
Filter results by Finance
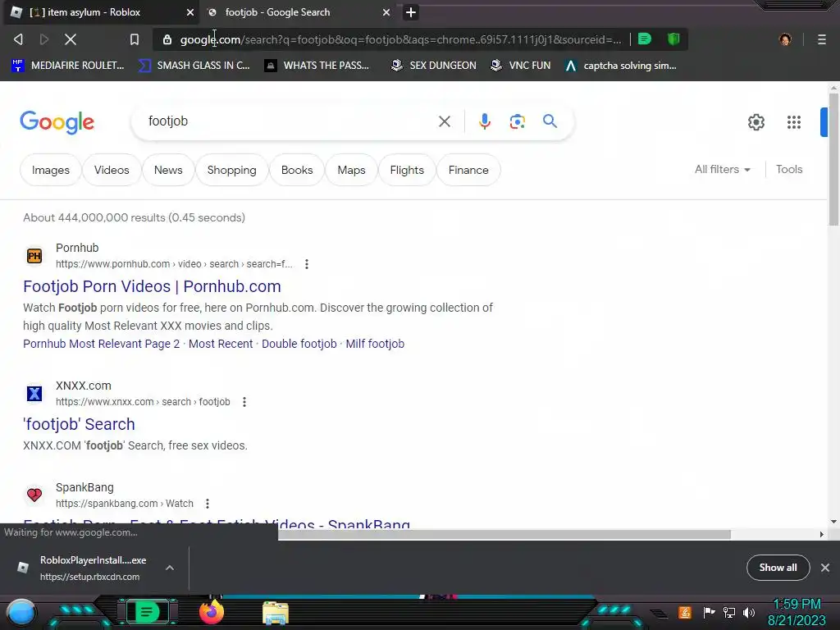tap(468, 170)
